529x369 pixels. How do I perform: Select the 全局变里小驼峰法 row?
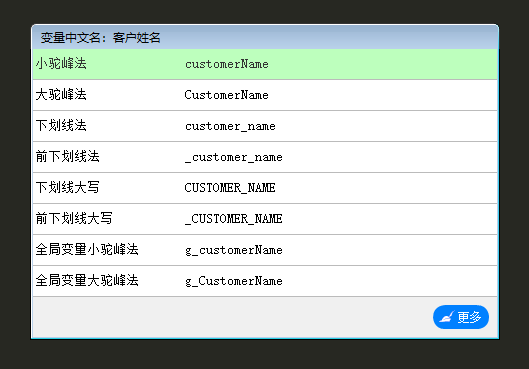click(265, 250)
